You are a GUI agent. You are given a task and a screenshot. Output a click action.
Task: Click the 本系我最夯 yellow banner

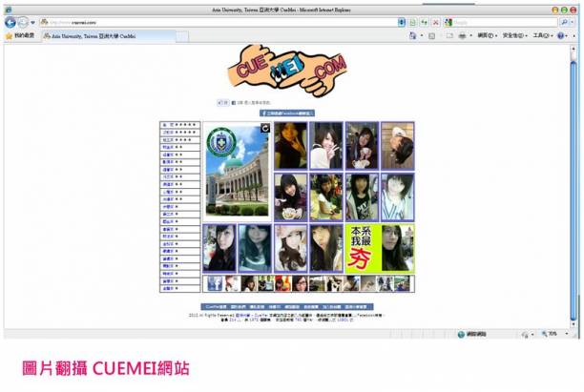(x=380, y=248)
